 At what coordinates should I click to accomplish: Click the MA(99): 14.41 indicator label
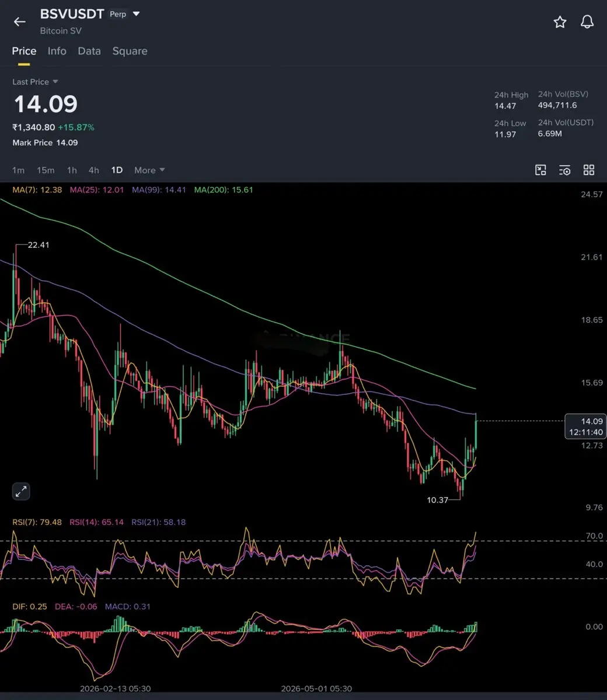pos(159,190)
